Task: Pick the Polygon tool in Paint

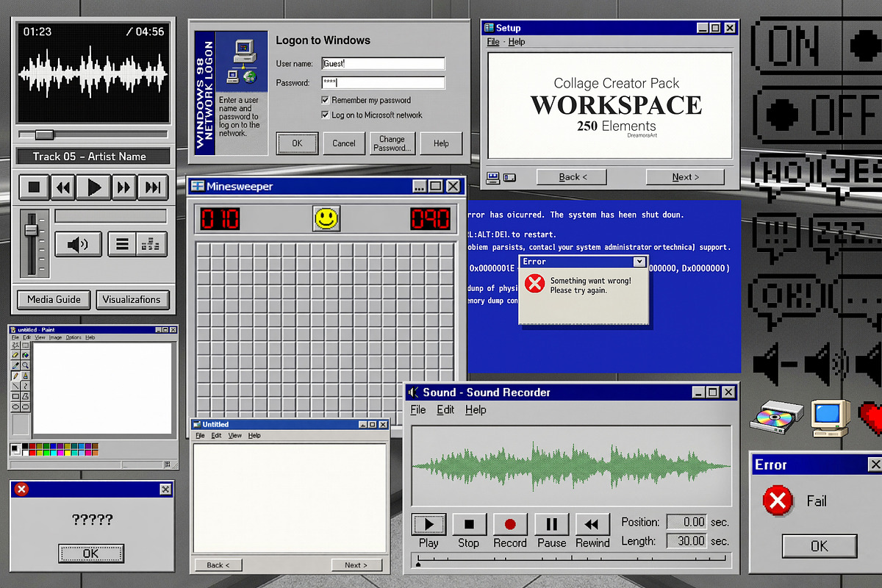Action: [x=26, y=396]
